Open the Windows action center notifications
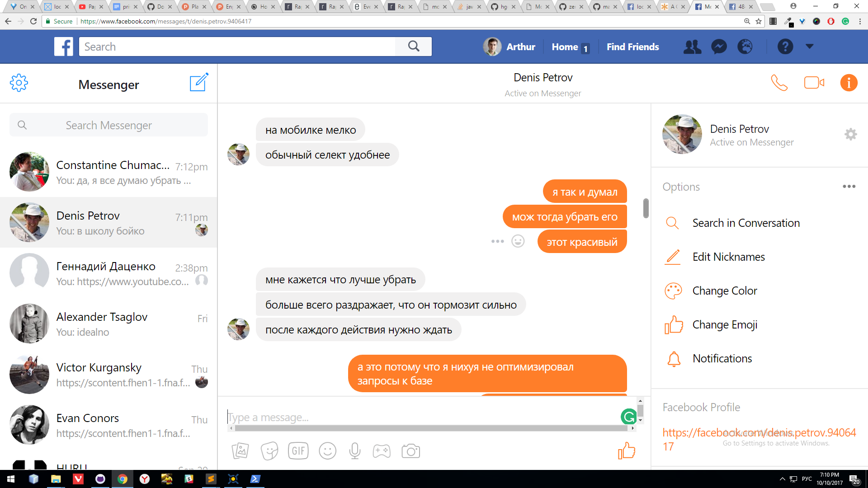Screen dimensions: 868x488 (x=854, y=479)
